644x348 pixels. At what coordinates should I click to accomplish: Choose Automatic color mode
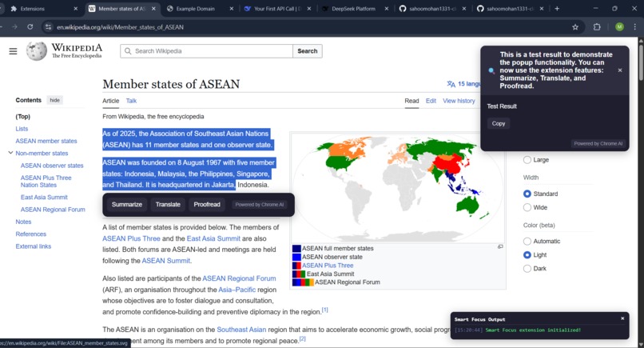(x=527, y=241)
